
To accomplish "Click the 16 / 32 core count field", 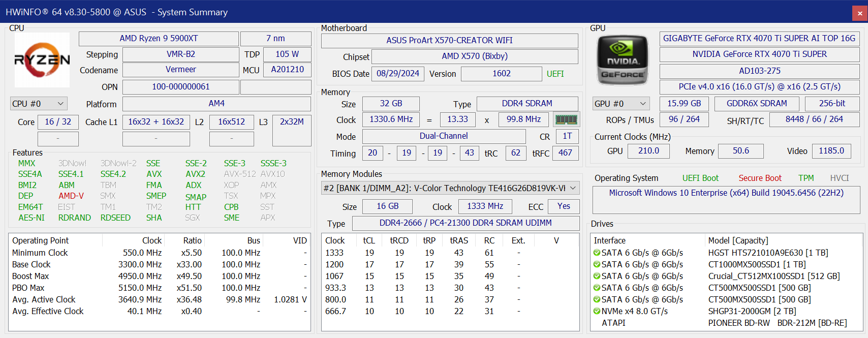I will tap(58, 122).
